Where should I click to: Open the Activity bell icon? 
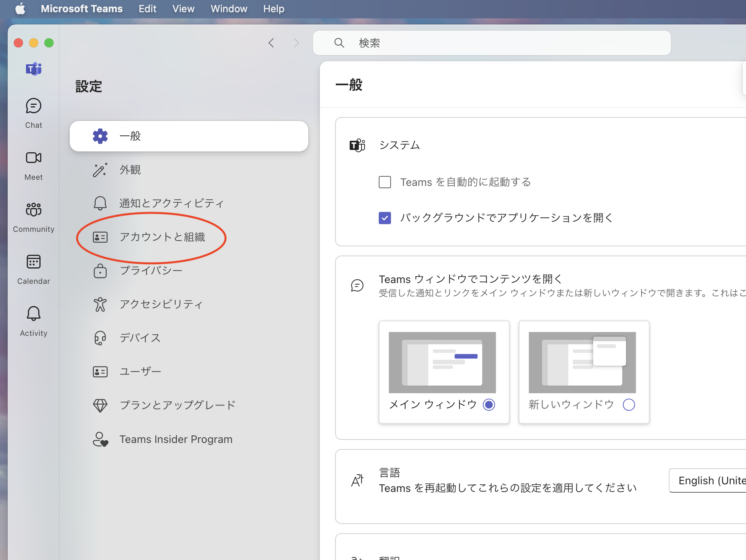click(x=34, y=314)
